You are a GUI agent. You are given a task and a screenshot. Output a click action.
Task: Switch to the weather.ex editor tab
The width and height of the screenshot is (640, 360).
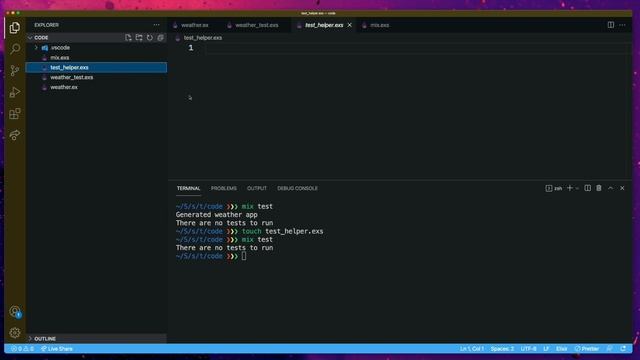point(195,25)
